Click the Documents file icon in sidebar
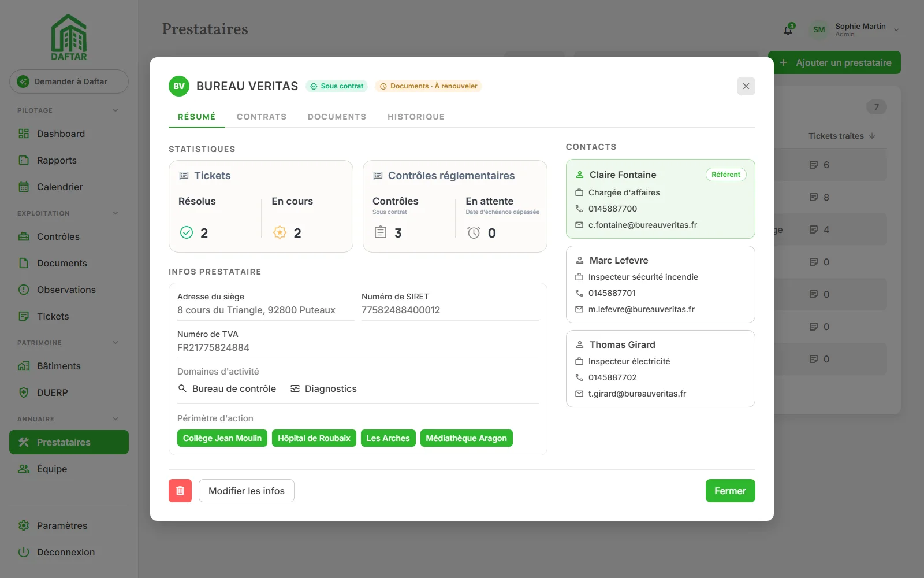Viewport: 924px width, 578px height. [x=24, y=263]
